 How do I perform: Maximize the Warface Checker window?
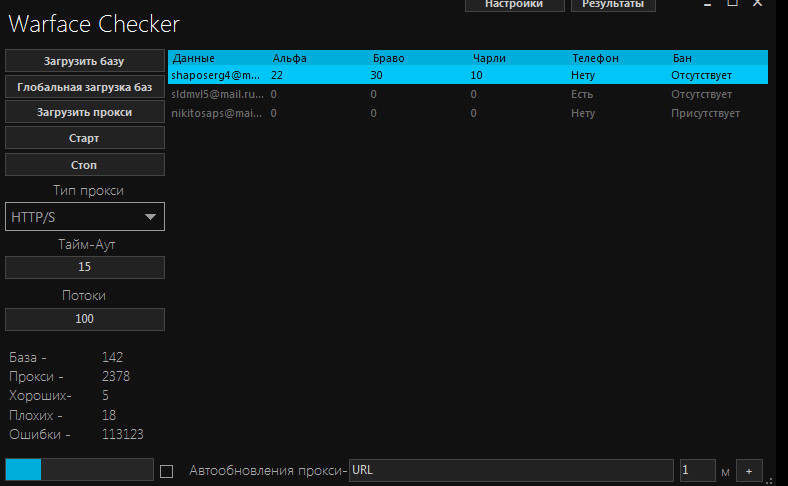tap(732, 3)
